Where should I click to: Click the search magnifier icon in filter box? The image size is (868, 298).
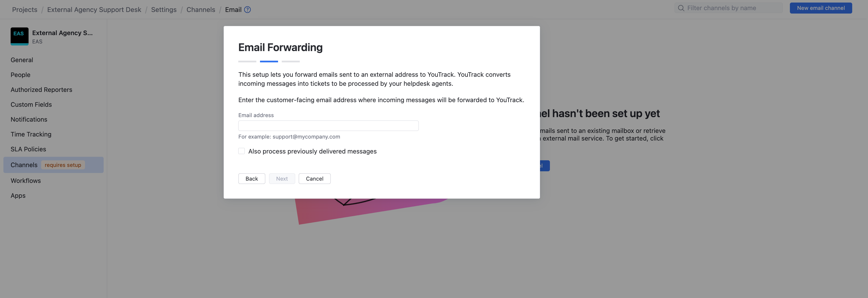pos(681,8)
